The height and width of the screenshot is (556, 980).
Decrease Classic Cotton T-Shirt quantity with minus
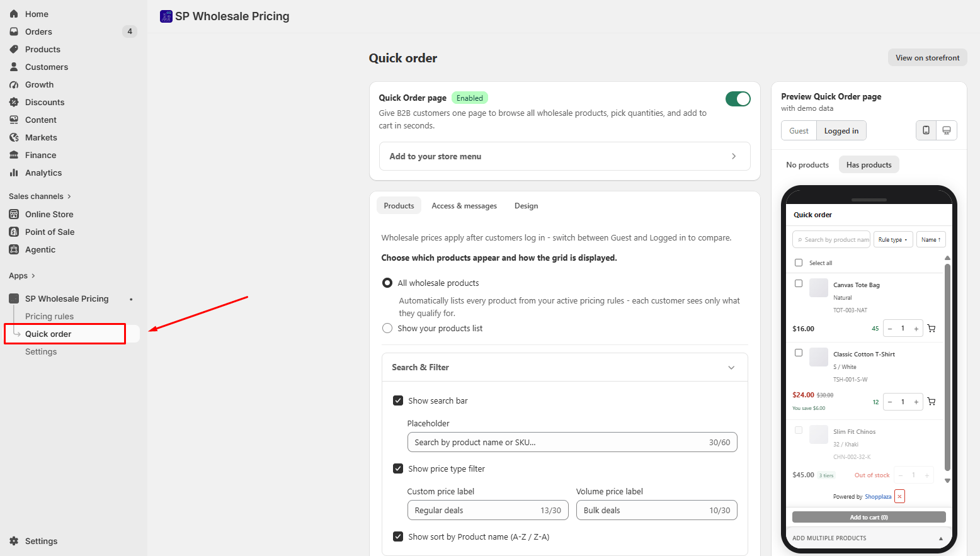click(x=890, y=402)
